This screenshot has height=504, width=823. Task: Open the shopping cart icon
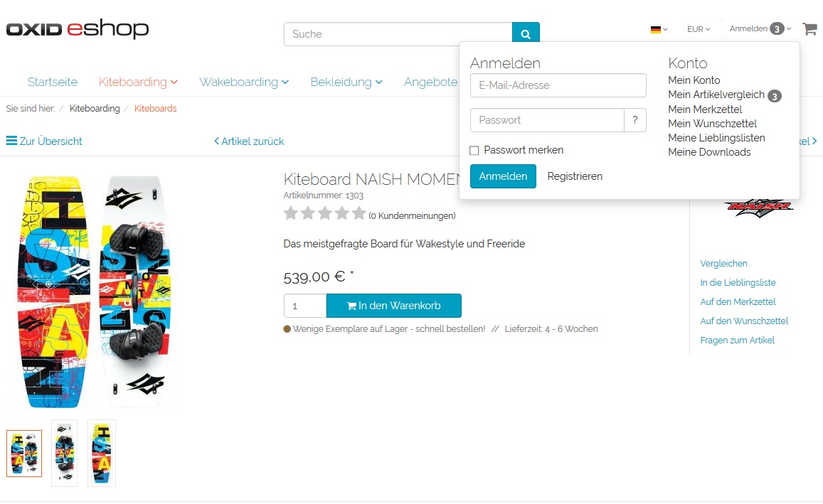[809, 29]
